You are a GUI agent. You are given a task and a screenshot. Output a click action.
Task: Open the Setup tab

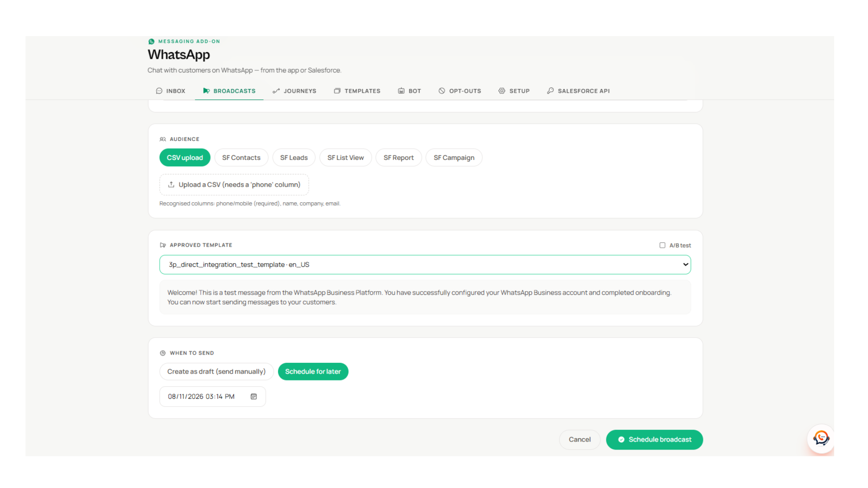pyautogui.click(x=514, y=91)
